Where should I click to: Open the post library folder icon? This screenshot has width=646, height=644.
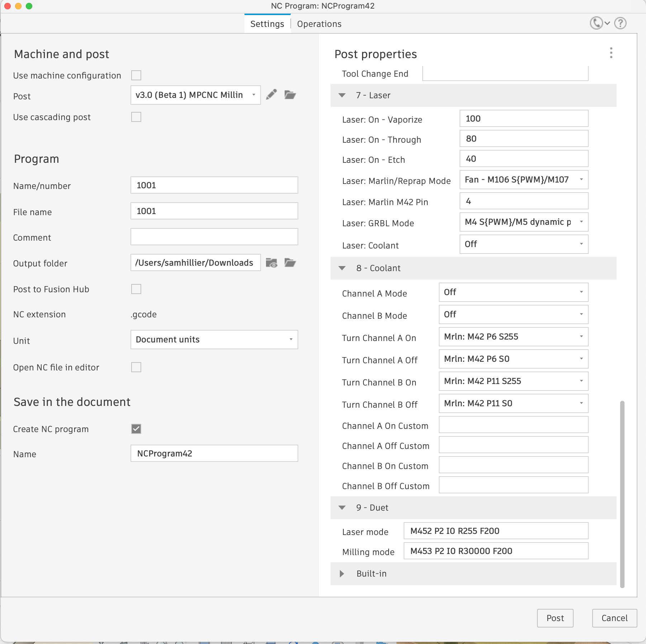click(290, 95)
